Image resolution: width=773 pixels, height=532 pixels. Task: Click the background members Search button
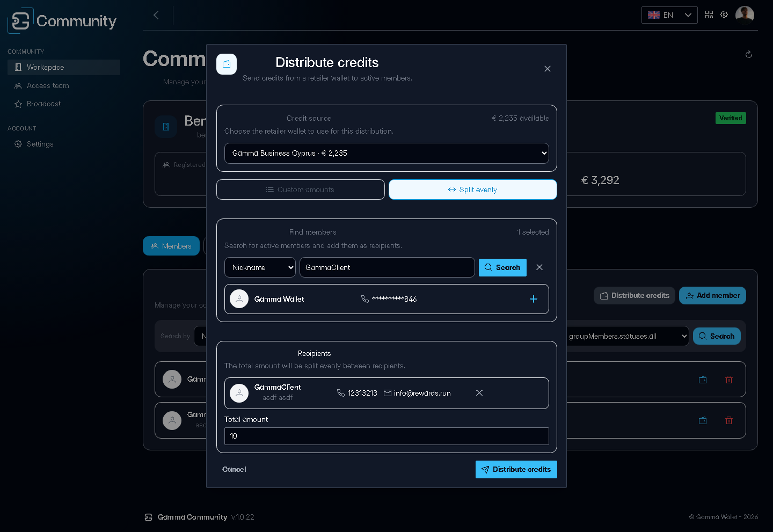pos(717,336)
